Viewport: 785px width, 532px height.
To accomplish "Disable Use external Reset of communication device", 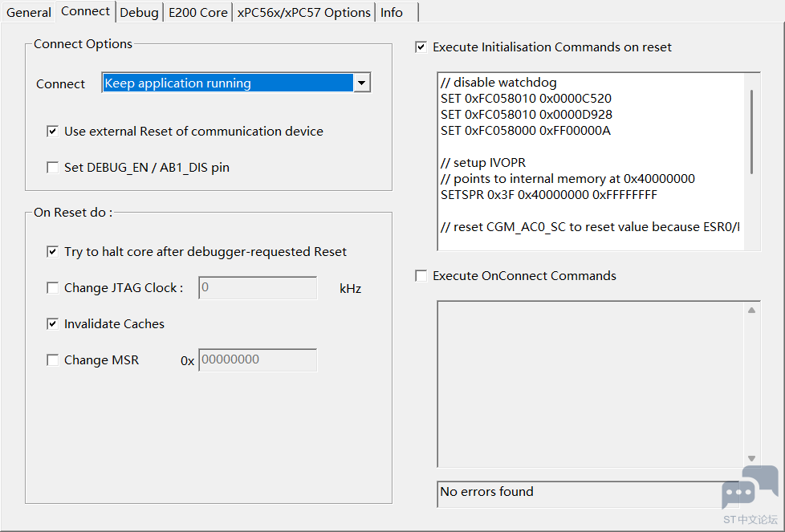I will coord(53,132).
